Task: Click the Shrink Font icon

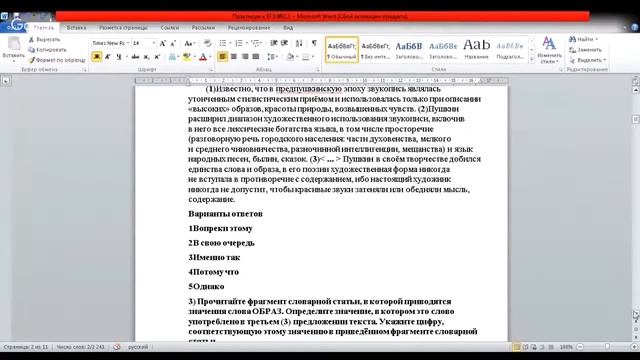Action: click(x=173, y=43)
